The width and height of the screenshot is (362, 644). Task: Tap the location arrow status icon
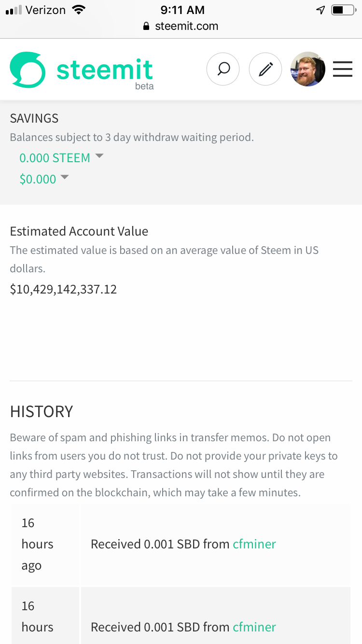coord(320,10)
